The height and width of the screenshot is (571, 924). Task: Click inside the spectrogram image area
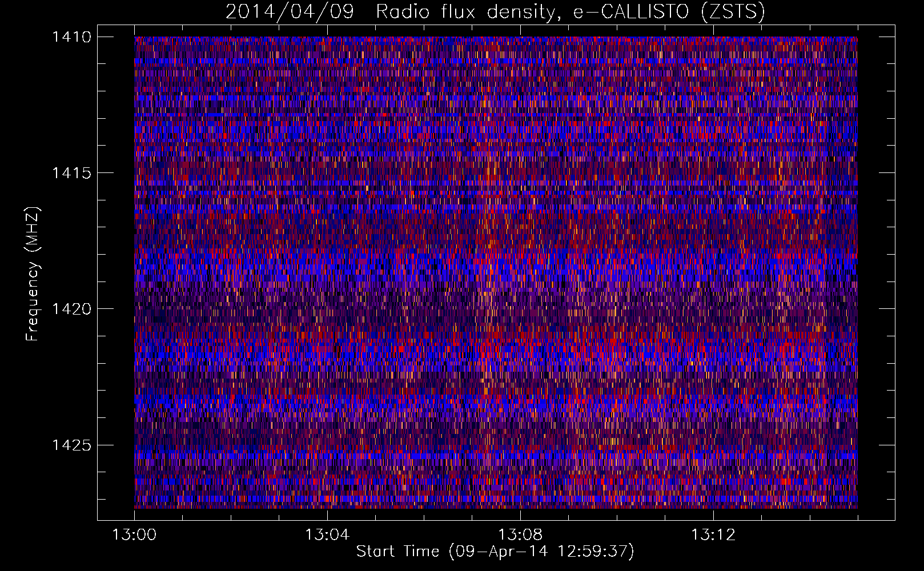(x=496, y=272)
